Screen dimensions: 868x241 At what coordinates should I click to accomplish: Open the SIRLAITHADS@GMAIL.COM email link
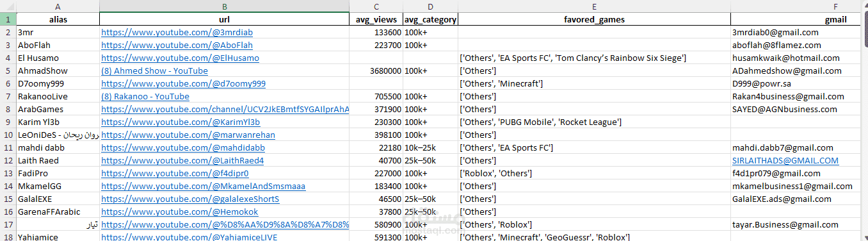785,161
